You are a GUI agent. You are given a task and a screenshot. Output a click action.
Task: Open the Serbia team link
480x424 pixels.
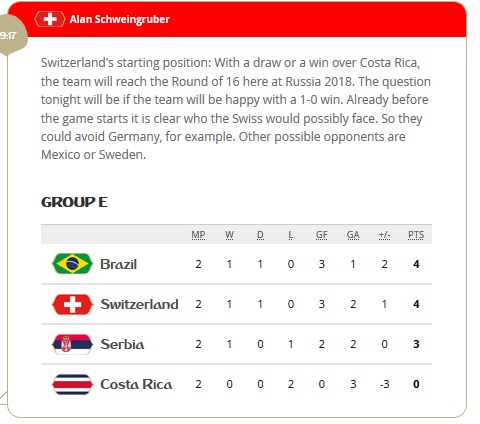122,344
